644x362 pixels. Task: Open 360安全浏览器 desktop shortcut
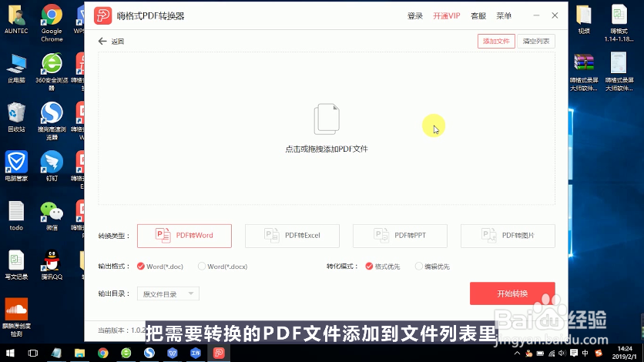point(52,72)
